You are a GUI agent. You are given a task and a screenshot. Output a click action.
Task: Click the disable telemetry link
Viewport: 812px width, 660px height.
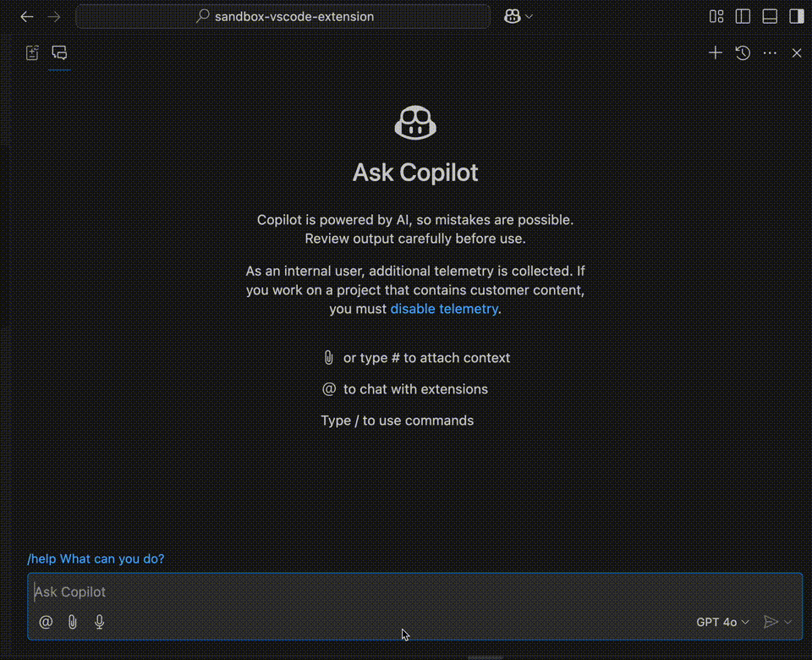point(444,309)
